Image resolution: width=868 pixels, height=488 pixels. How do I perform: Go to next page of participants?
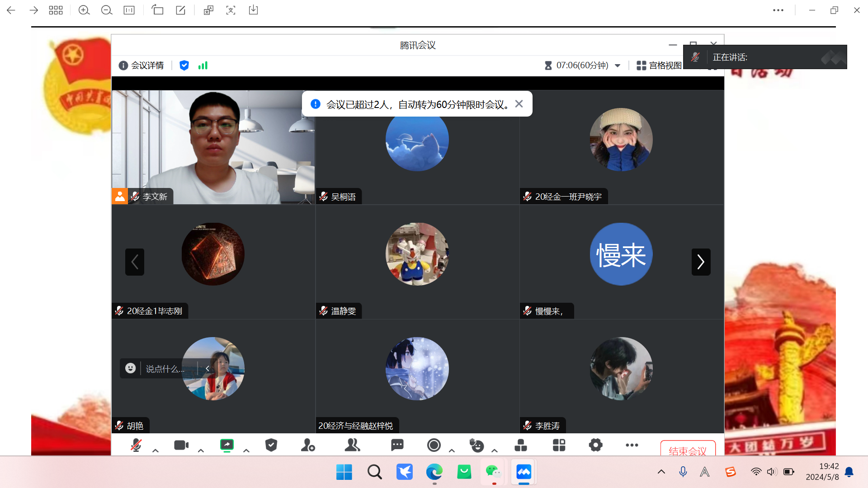coord(701,262)
